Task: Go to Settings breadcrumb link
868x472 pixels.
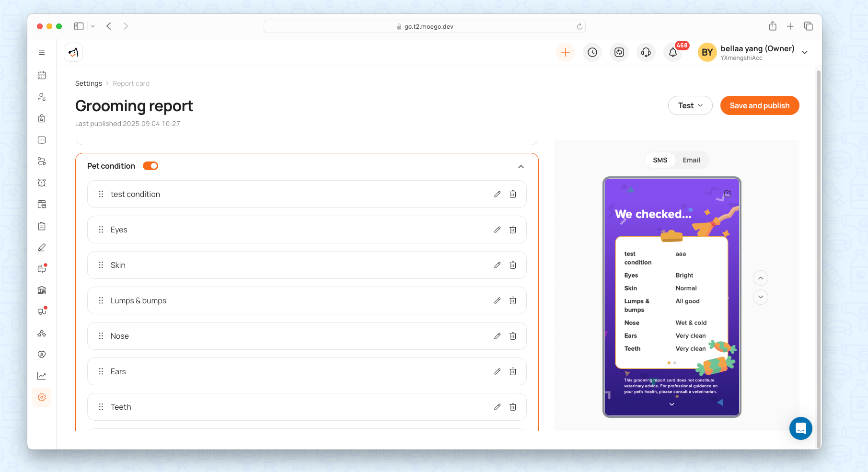Action: (x=89, y=83)
